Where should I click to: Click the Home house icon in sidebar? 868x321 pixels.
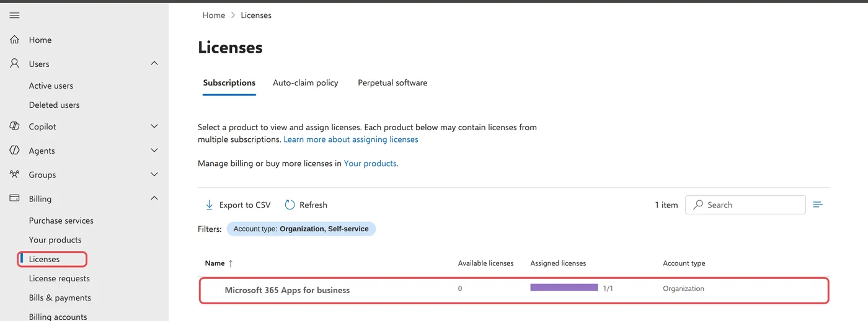(14, 40)
